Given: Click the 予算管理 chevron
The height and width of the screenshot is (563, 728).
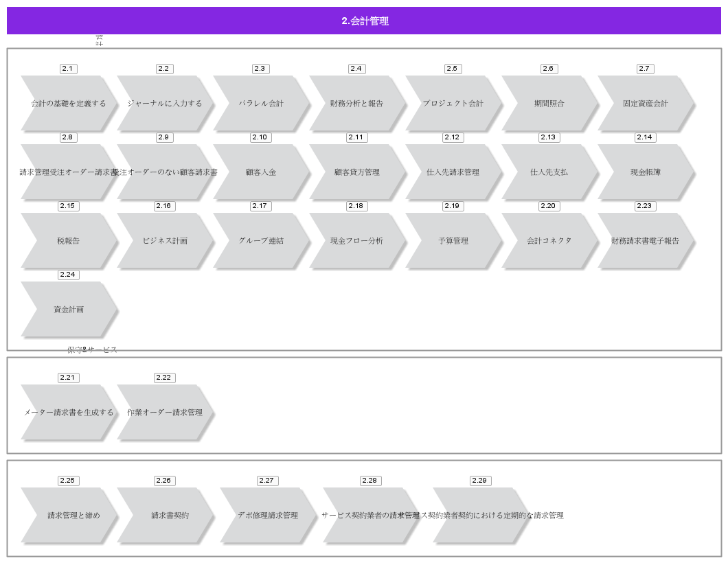Looking at the screenshot, I should coord(453,240).
